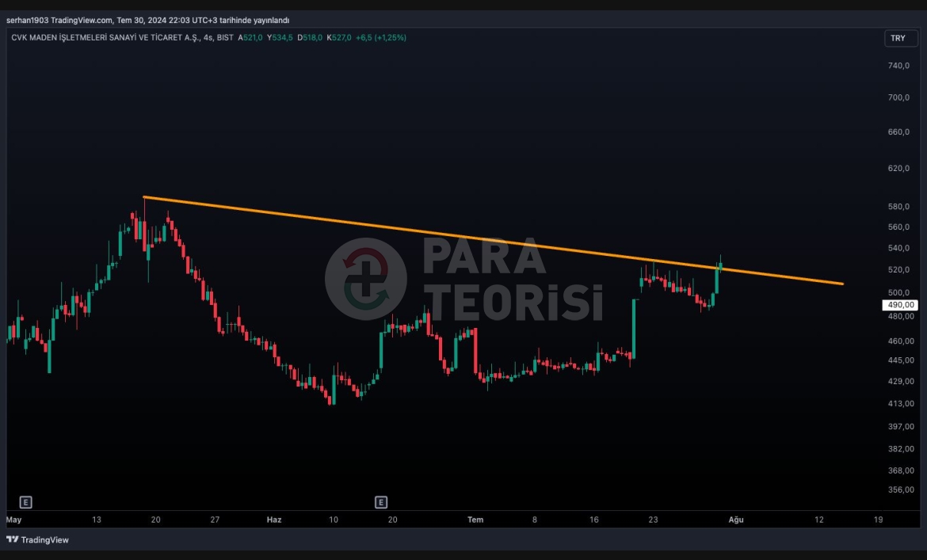This screenshot has width=927, height=560.
Task: Click the open value A521,0
Action: [250, 37]
